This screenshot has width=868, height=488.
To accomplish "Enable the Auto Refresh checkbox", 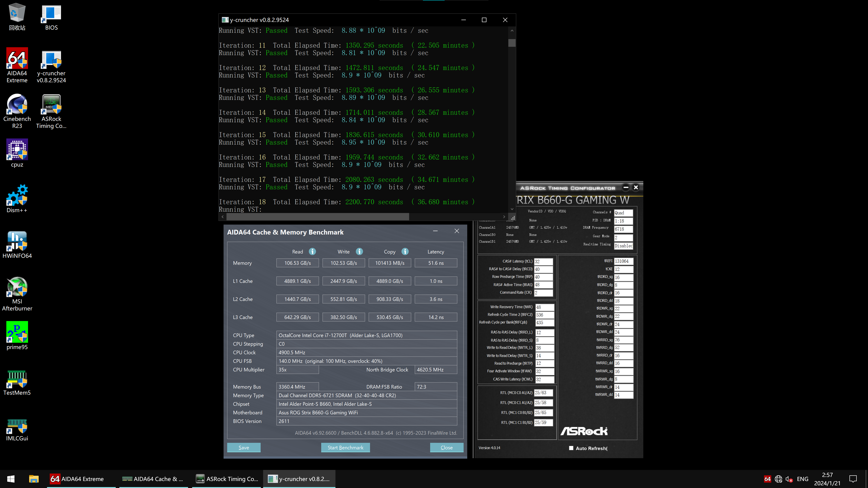I will pos(571,448).
